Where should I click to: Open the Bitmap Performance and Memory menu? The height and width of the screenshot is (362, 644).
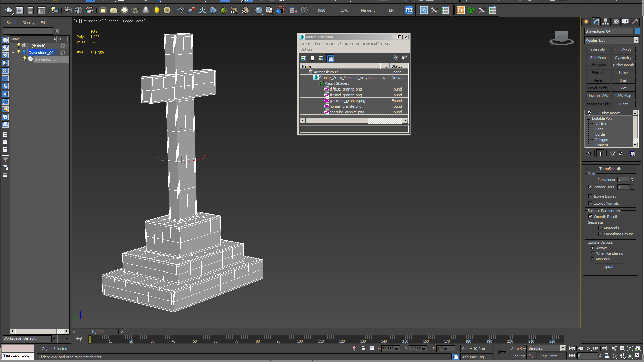(363, 43)
